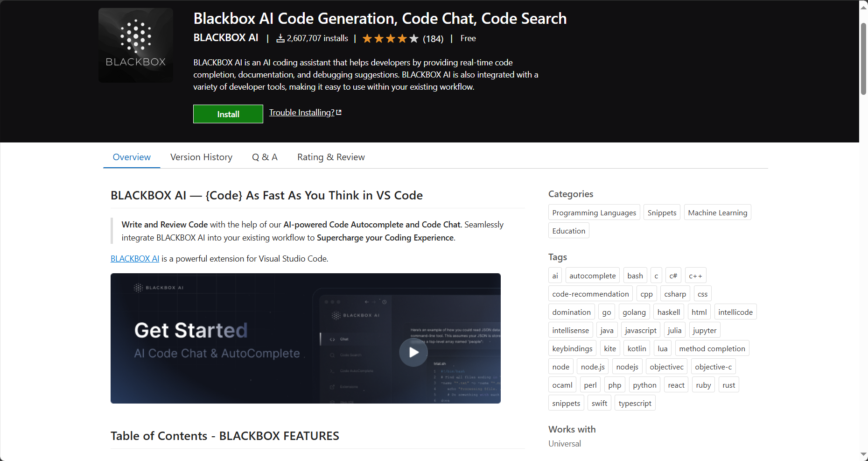Select the css tag
Screen dimensions: 868x461
tap(703, 294)
